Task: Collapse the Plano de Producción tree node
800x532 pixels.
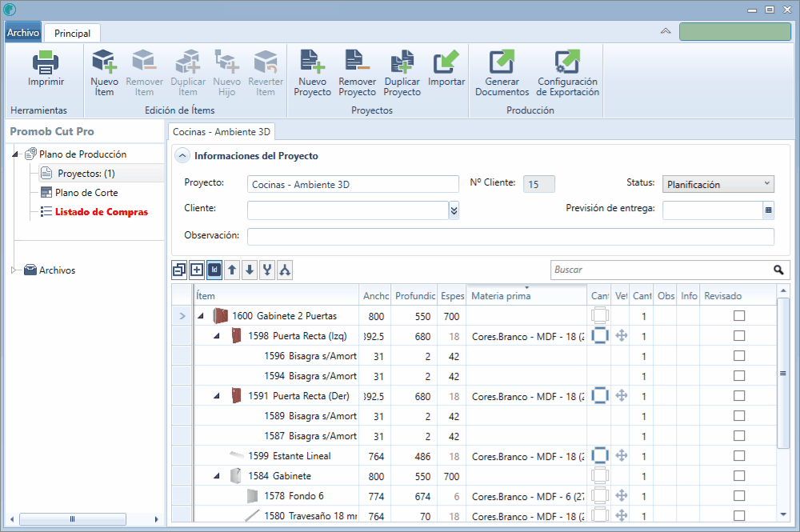Action: 15,154
